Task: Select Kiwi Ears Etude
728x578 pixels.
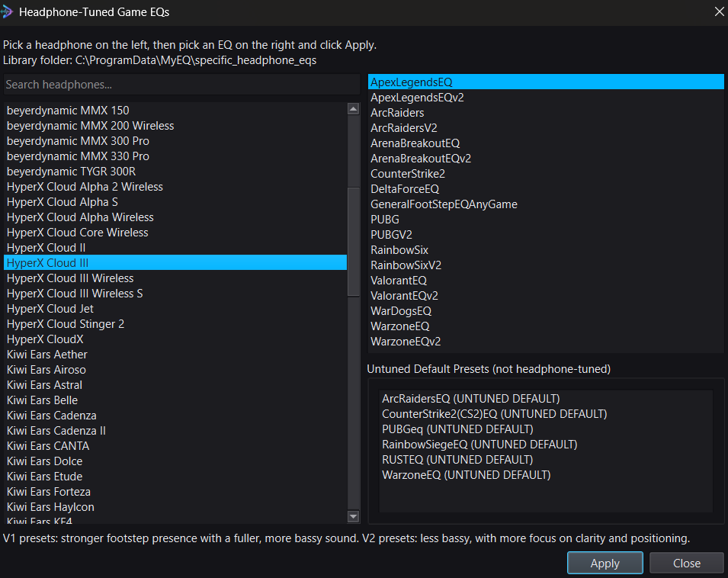Action: coord(175,477)
